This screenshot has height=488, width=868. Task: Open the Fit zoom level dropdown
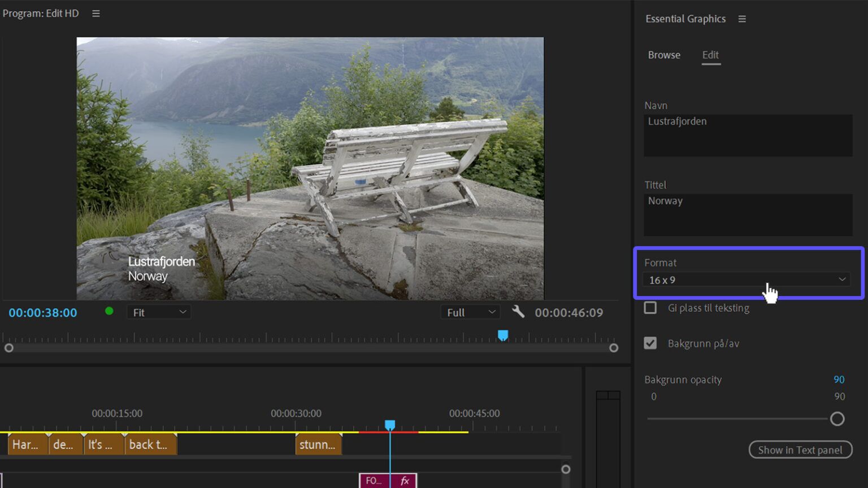[x=158, y=311]
